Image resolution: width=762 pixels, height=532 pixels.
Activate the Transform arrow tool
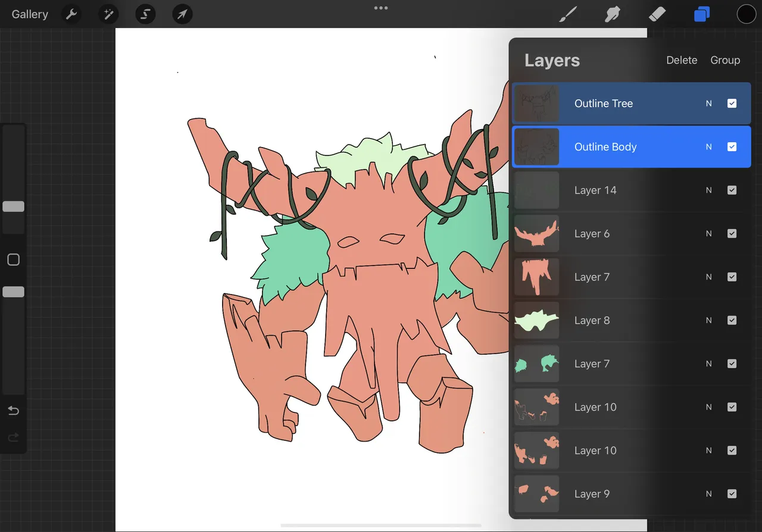[x=182, y=14]
